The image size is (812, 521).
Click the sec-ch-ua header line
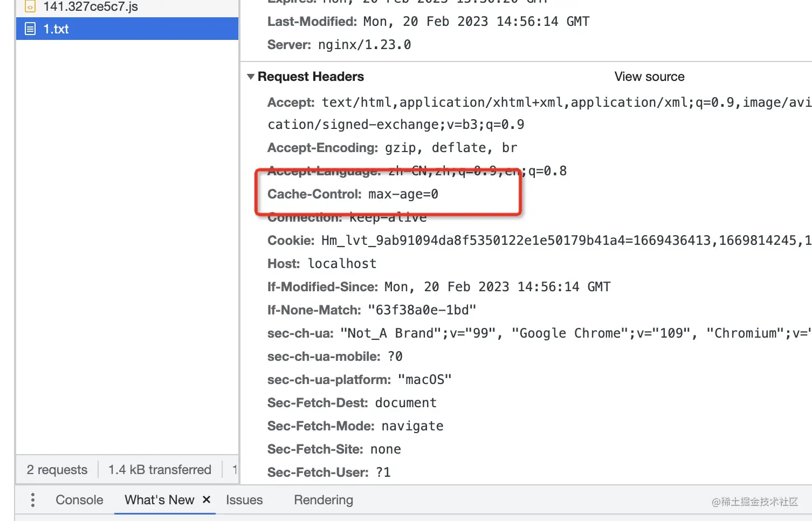tap(539, 333)
